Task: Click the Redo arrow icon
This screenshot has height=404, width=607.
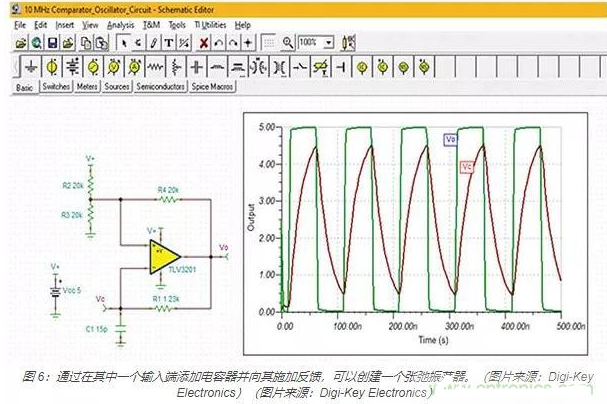Action: [233, 43]
